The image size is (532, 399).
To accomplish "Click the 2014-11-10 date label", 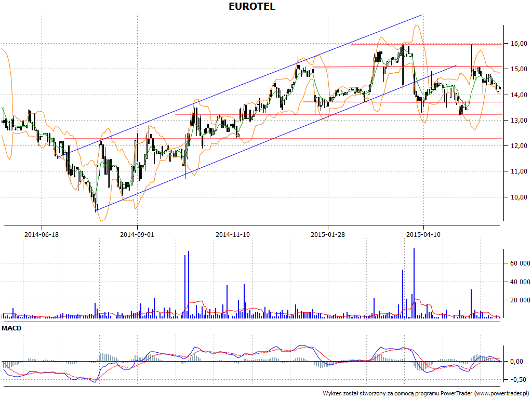I will (233, 234).
